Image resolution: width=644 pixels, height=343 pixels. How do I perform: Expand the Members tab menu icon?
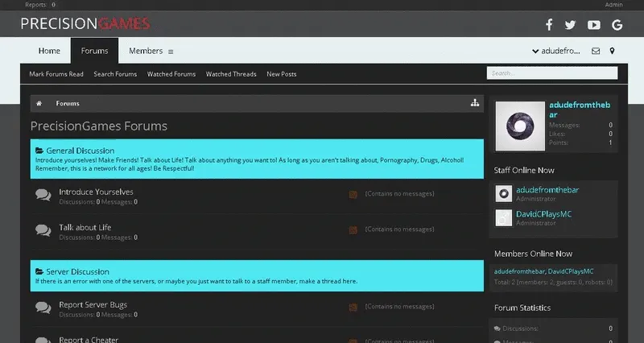click(x=171, y=52)
